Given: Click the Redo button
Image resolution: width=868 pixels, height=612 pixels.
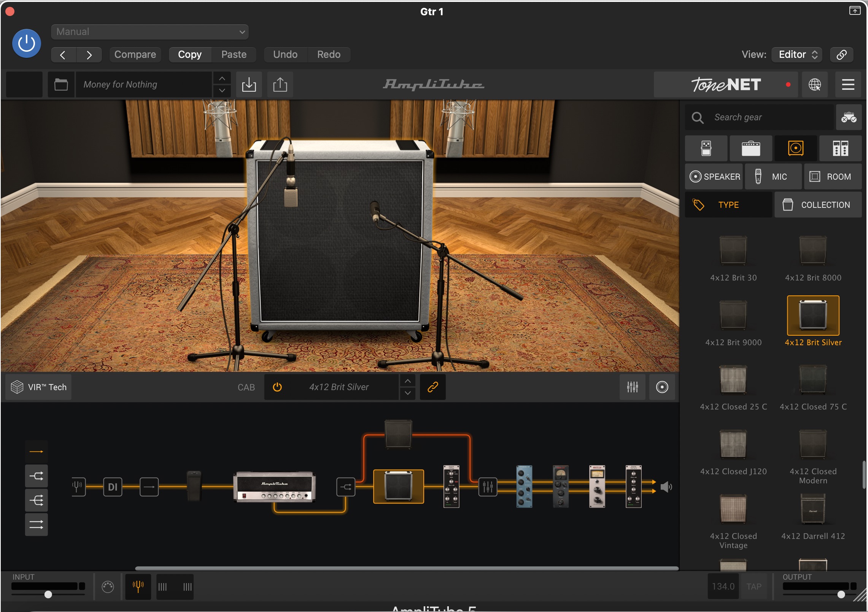Looking at the screenshot, I should [329, 54].
